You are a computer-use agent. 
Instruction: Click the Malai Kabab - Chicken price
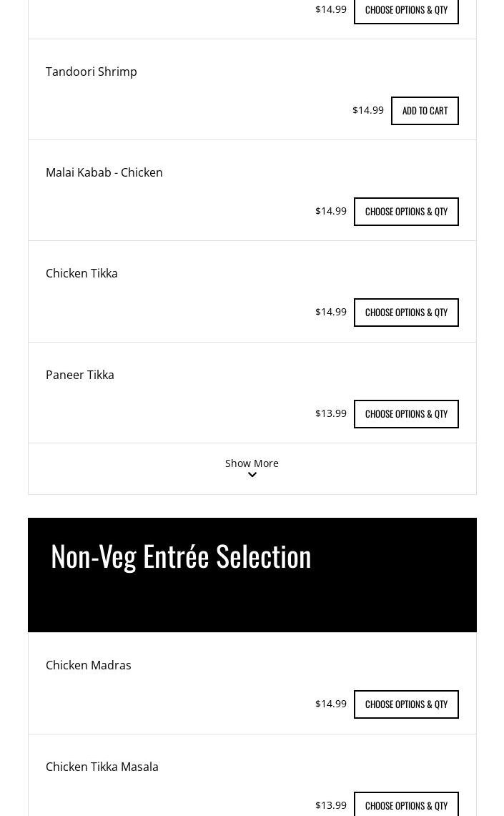tap(331, 211)
